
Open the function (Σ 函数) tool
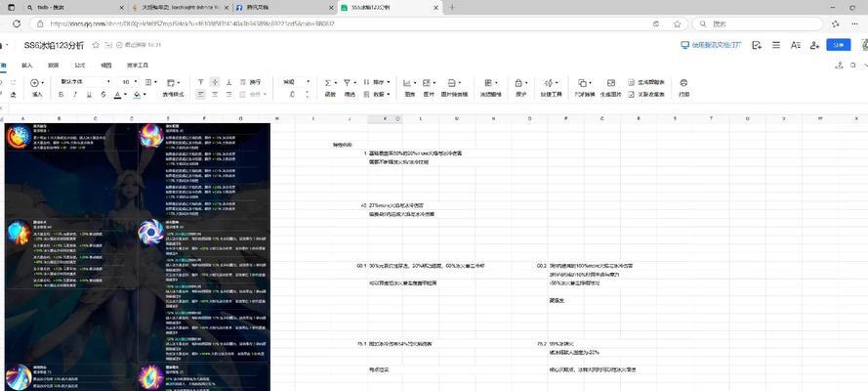[x=330, y=88]
